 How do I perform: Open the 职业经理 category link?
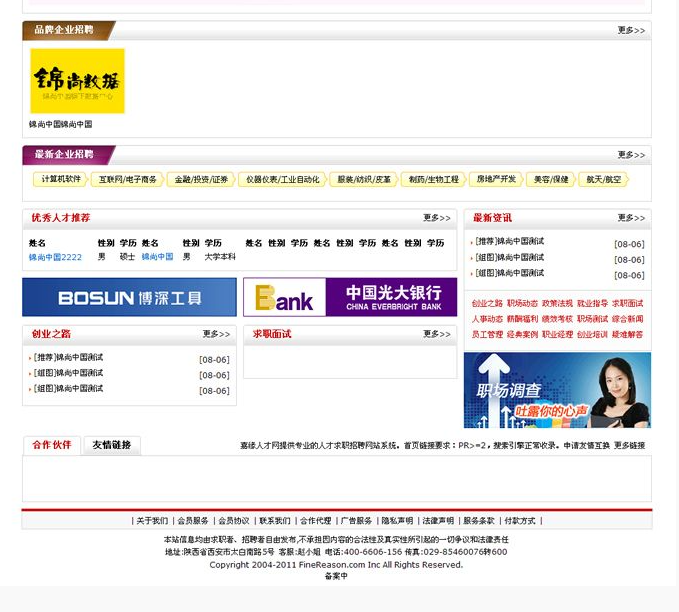(557, 335)
